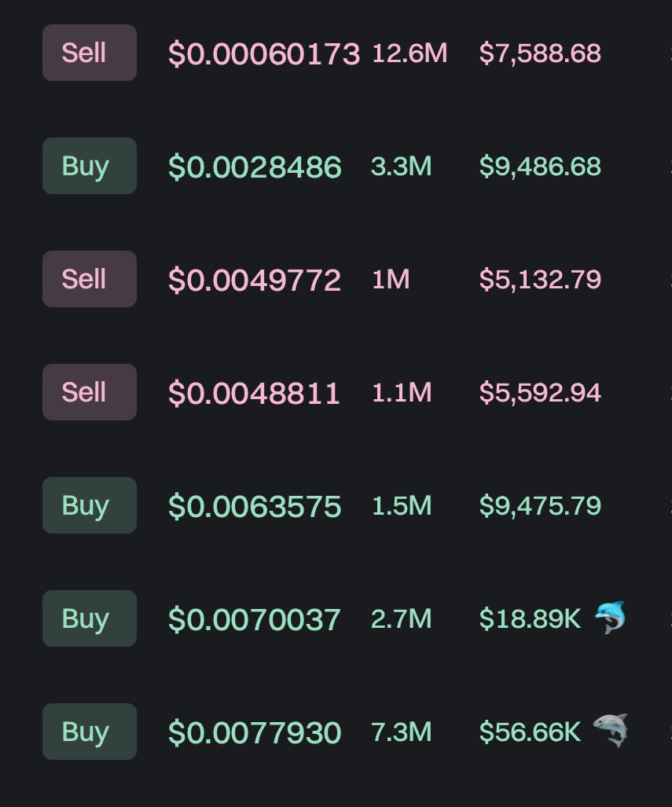Select the $5,132.79 trade value
Image resolution: width=672 pixels, height=807 pixels.
point(540,280)
